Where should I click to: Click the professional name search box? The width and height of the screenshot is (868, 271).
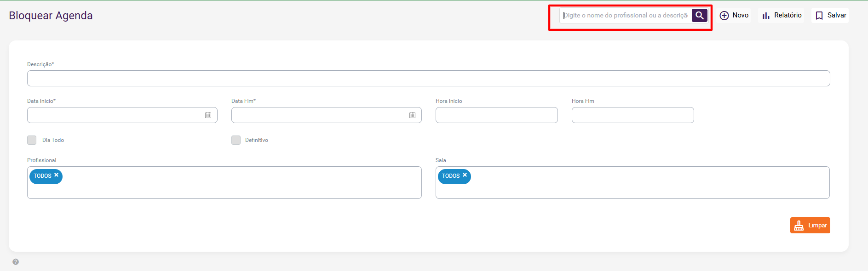(x=626, y=16)
